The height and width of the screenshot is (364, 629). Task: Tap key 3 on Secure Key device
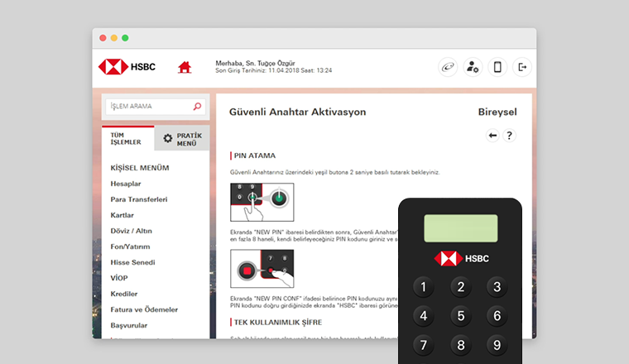coord(497,286)
